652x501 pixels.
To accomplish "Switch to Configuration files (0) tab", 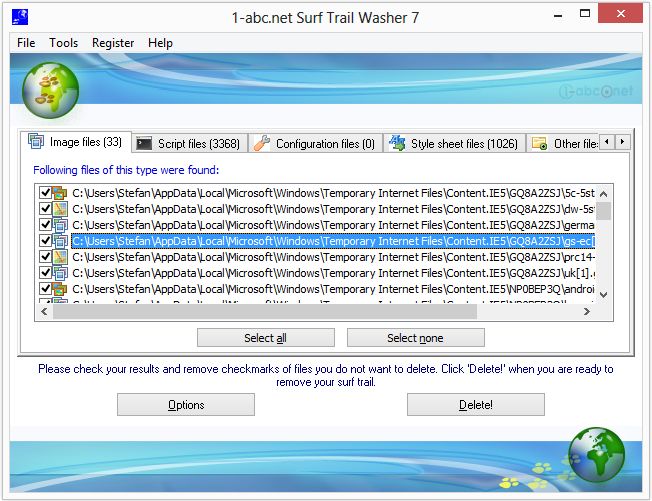I will [x=315, y=144].
